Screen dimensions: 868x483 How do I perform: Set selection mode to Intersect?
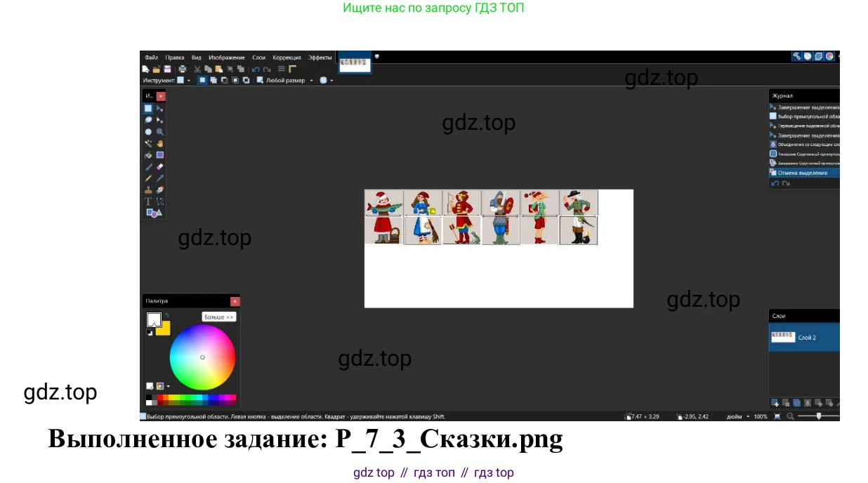[235, 80]
